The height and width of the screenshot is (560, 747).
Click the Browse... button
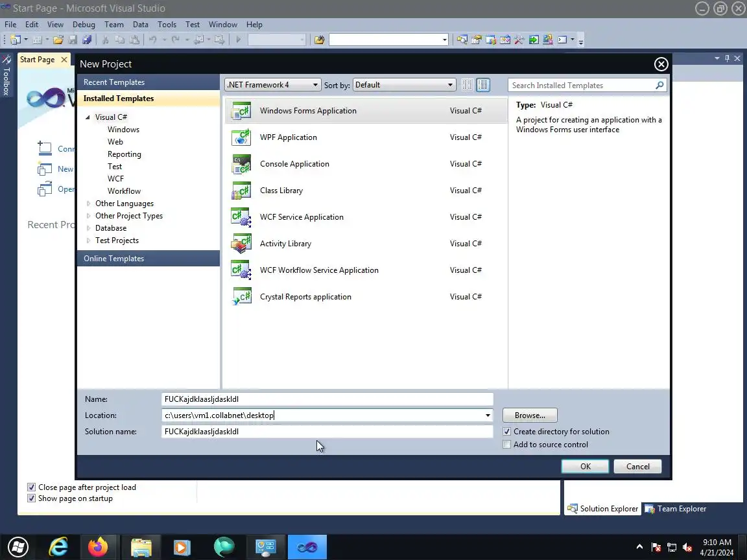530,415
